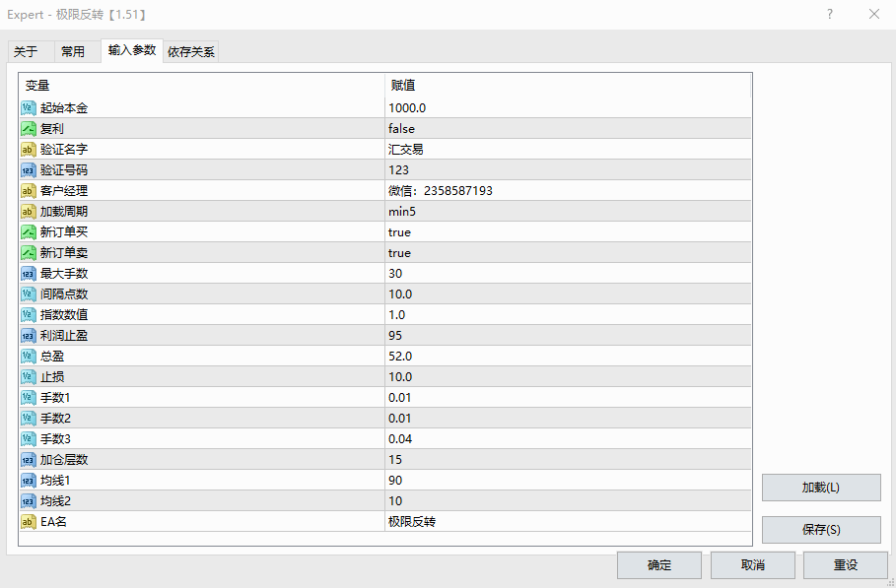
Task: Click the integer icon beside 加仓层数
Action: click(29, 460)
